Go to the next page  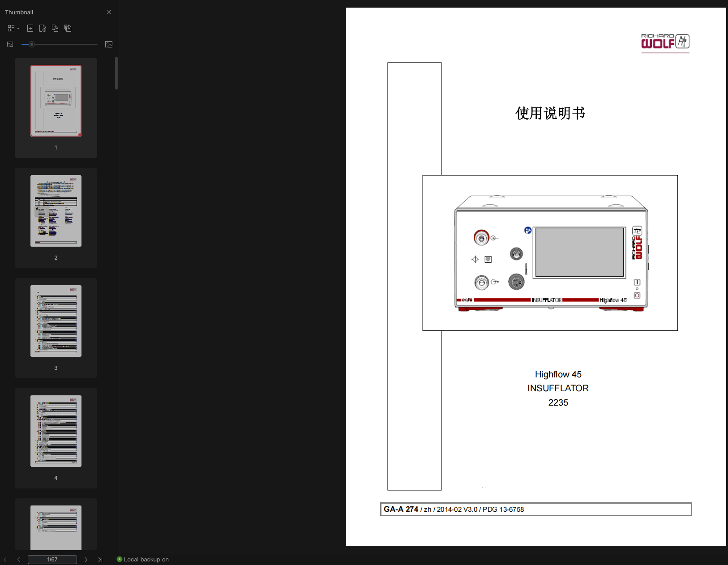tap(86, 560)
